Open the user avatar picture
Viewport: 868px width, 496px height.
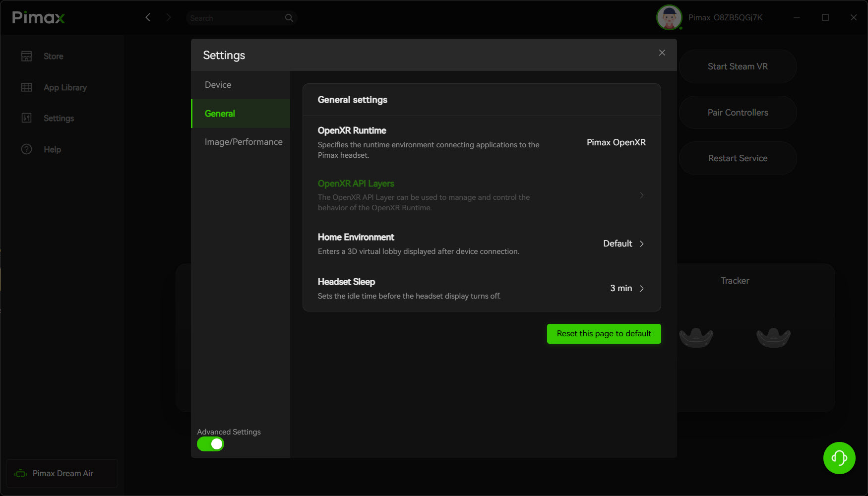coord(669,17)
